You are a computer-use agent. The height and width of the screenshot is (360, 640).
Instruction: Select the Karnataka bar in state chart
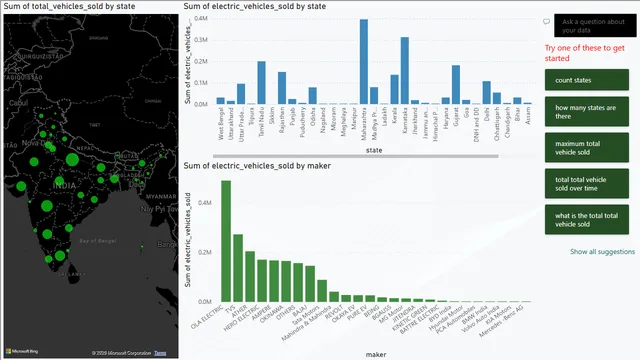[404, 71]
